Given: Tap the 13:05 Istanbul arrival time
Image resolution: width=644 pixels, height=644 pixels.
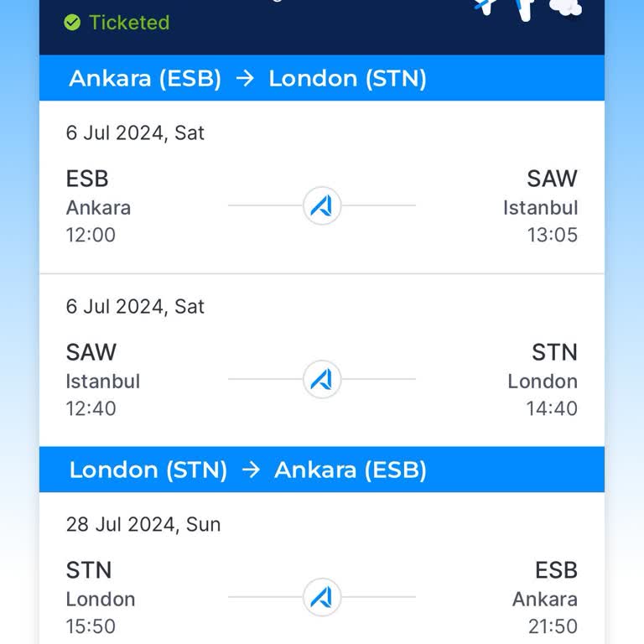Looking at the screenshot, I should pos(552,235).
